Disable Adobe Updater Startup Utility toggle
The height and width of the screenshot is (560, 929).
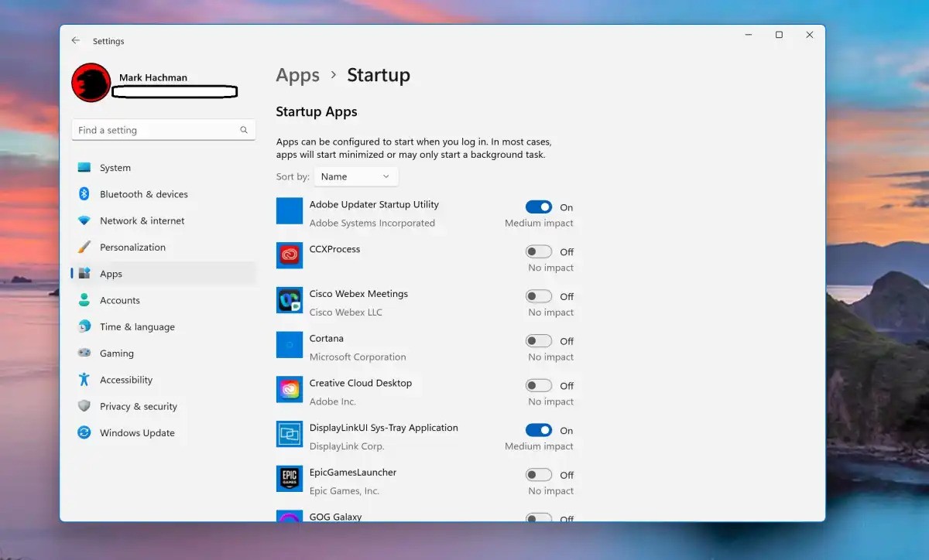tap(538, 207)
